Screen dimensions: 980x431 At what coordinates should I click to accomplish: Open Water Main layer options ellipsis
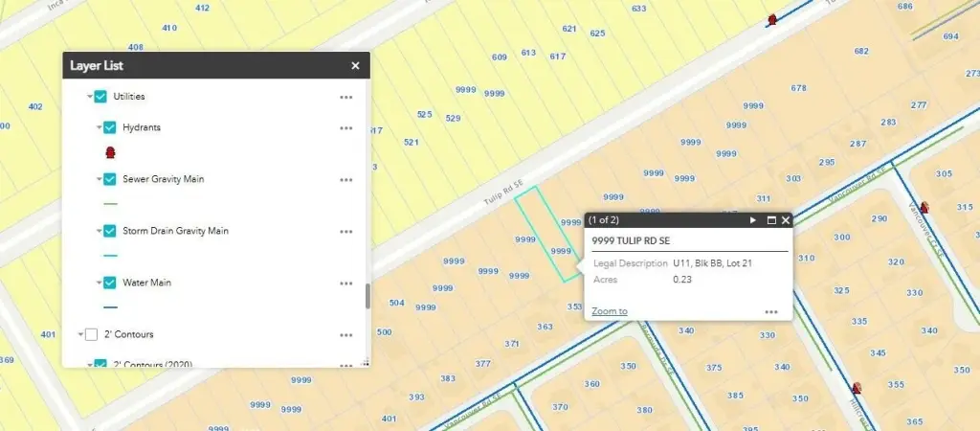pyautogui.click(x=346, y=283)
